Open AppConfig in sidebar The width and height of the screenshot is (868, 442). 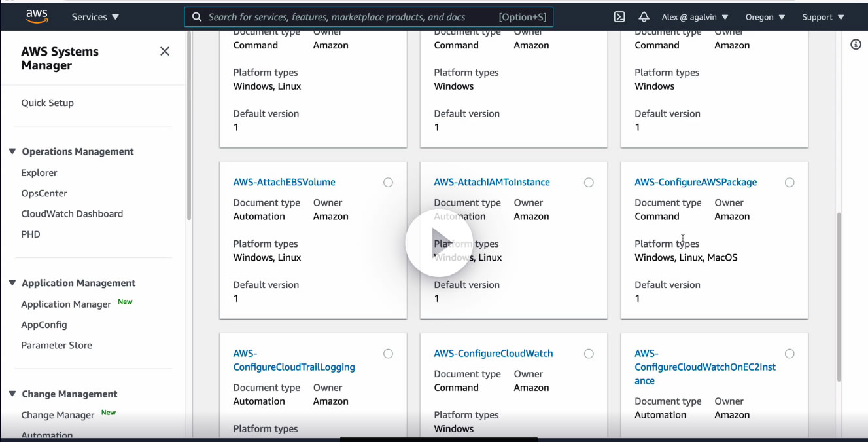44,325
